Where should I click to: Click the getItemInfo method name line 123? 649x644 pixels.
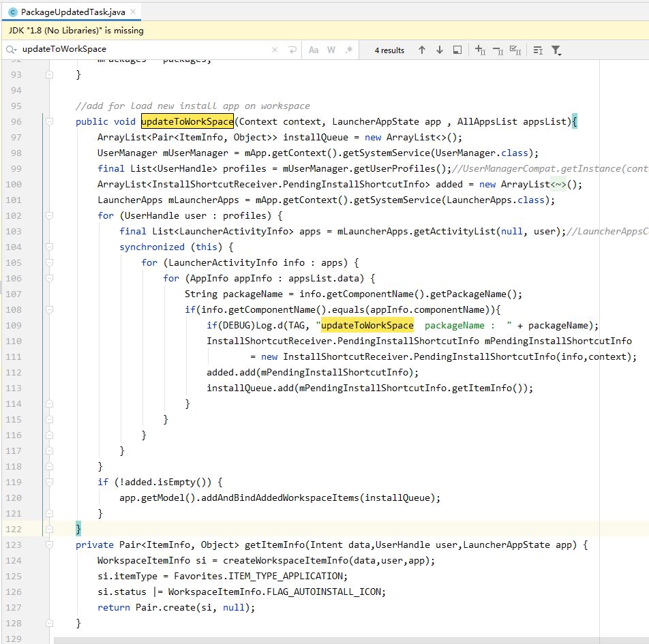(275, 545)
